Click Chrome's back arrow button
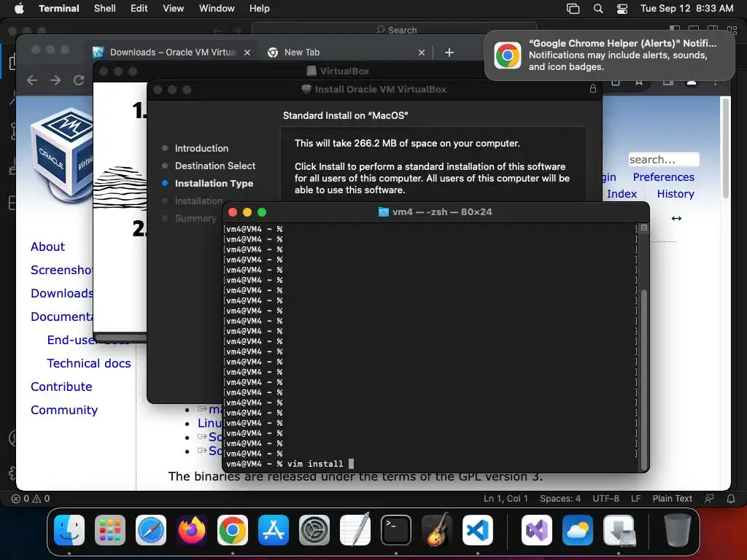Screen dimensions: 747x560 point(32,80)
